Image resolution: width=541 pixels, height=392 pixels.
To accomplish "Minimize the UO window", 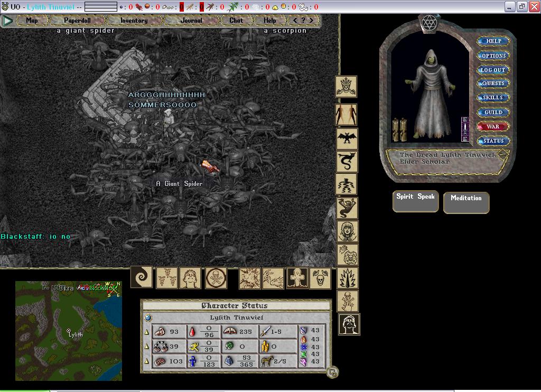I will pyautogui.click(x=510, y=6).
